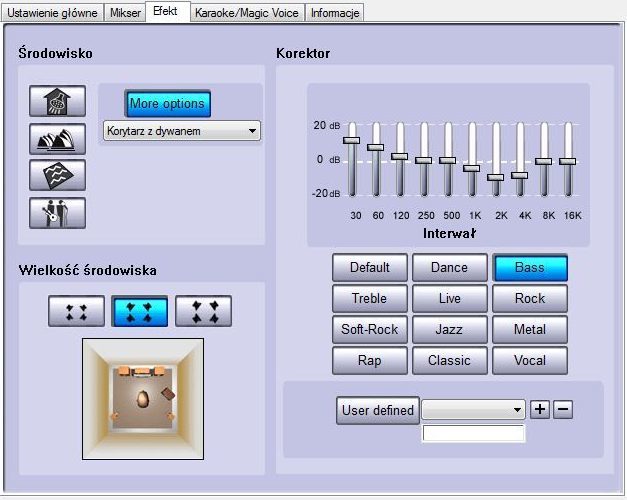The width and height of the screenshot is (627, 500).
Task: Toggle the medium environment size button
Action: pyautogui.click(x=140, y=311)
